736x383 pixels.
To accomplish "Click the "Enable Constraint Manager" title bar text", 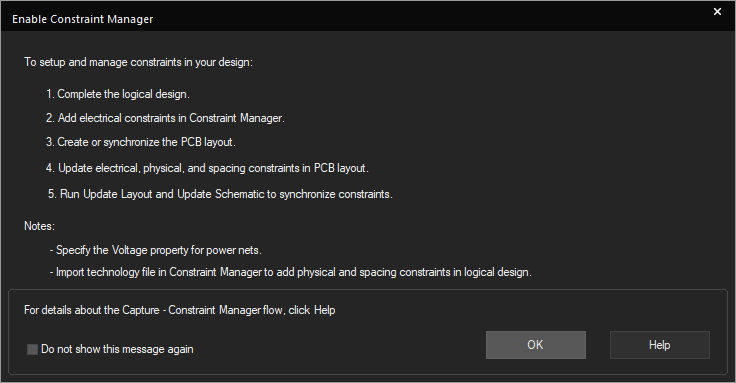I will click(x=83, y=19).
